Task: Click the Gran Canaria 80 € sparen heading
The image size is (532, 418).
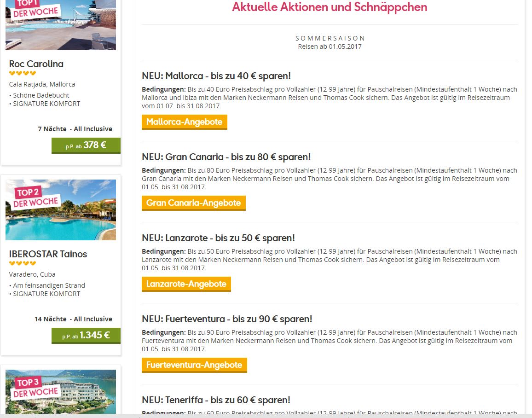Action: tap(226, 157)
